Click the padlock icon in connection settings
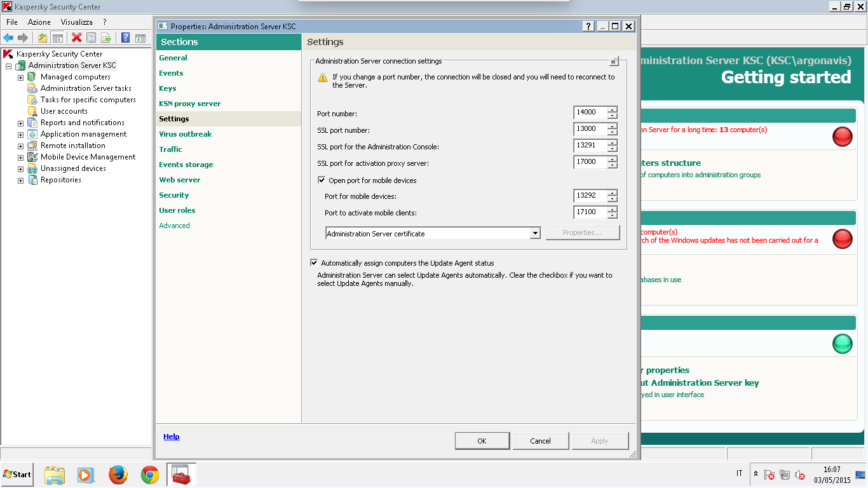The image size is (868, 488). pyautogui.click(x=614, y=61)
